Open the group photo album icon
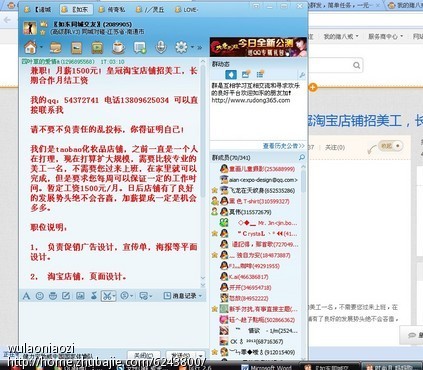This screenshot has height=370, width=423. coord(76,48)
